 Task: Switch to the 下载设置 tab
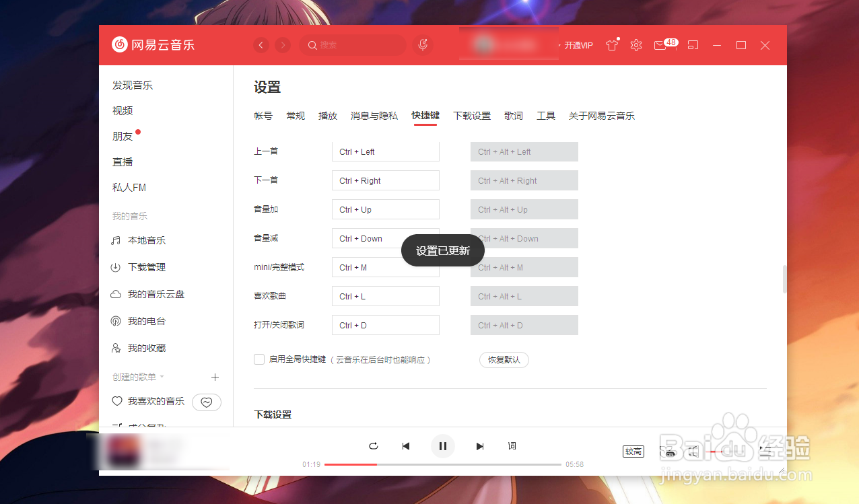(472, 116)
